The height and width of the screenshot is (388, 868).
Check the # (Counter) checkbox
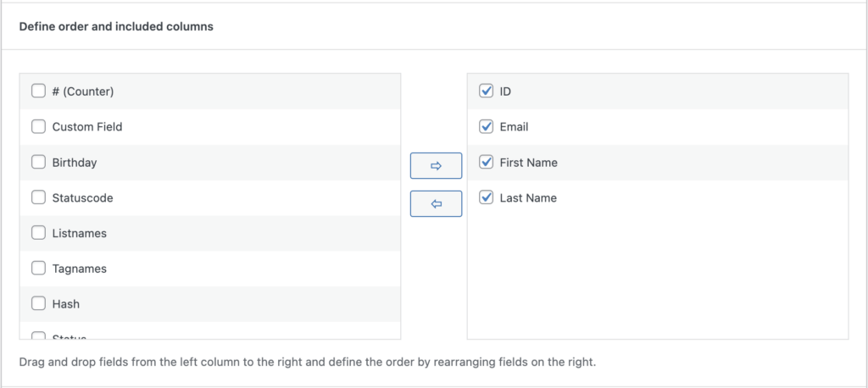[x=38, y=91]
